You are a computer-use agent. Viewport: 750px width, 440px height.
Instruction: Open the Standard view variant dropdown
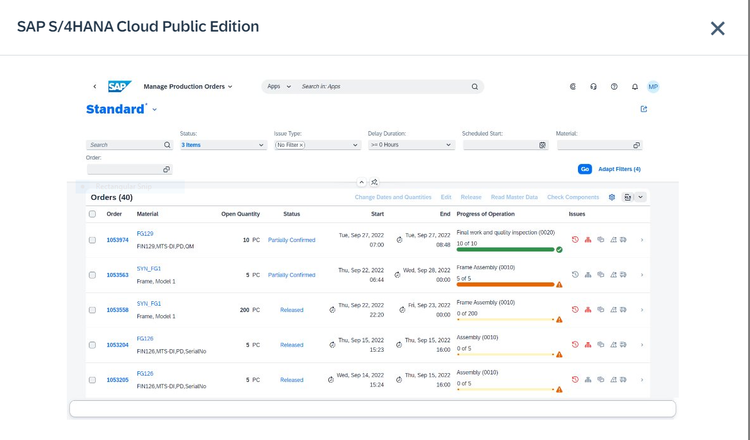tap(154, 110)
